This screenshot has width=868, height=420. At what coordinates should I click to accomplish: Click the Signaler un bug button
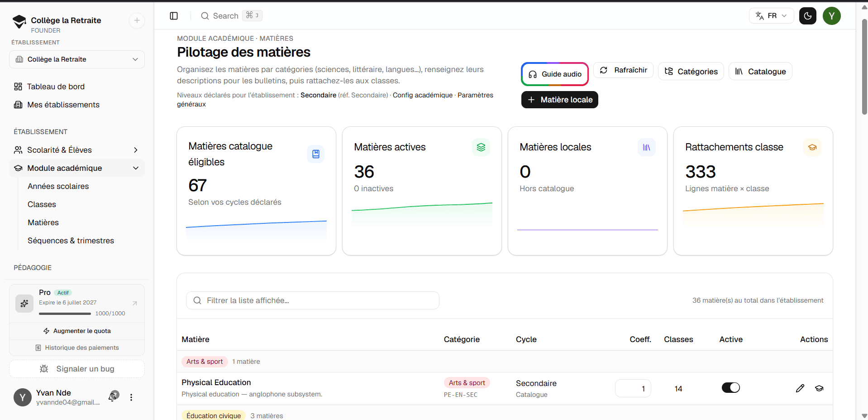coord(77,369)
